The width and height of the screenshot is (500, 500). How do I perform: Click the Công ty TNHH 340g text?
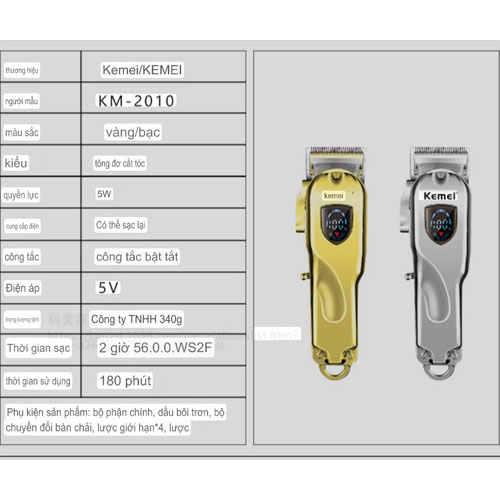coord(137,319)
